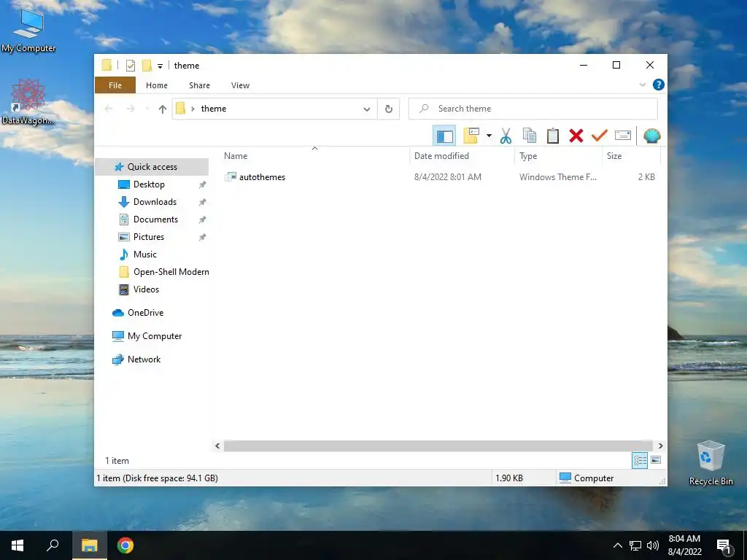Screen dimensions: 747x560
Task: Click the Paste clipboard icon
Action: [553, 136]
